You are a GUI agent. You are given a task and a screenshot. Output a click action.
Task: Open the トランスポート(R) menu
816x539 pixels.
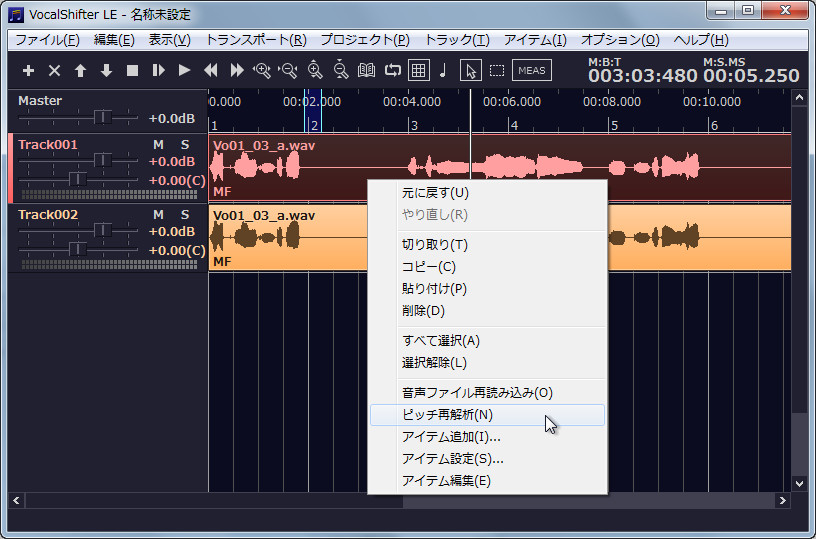click(x=256, y=40)
